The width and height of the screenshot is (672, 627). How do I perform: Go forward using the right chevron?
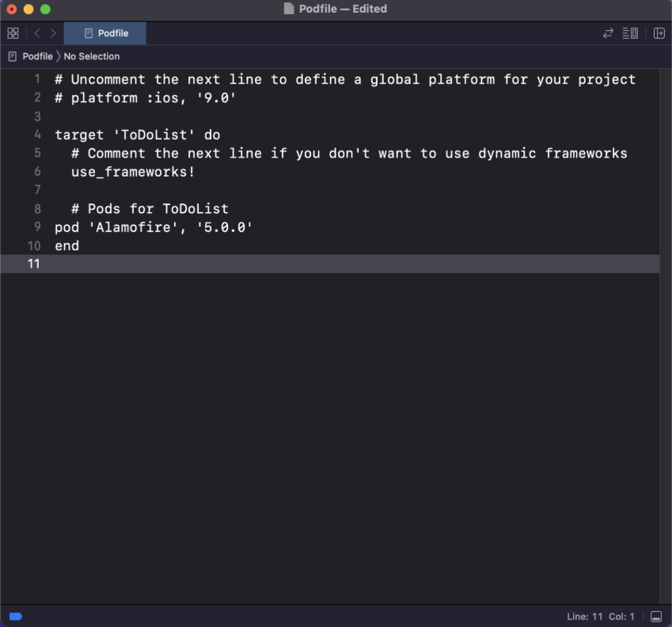click(x=53, y=33)
